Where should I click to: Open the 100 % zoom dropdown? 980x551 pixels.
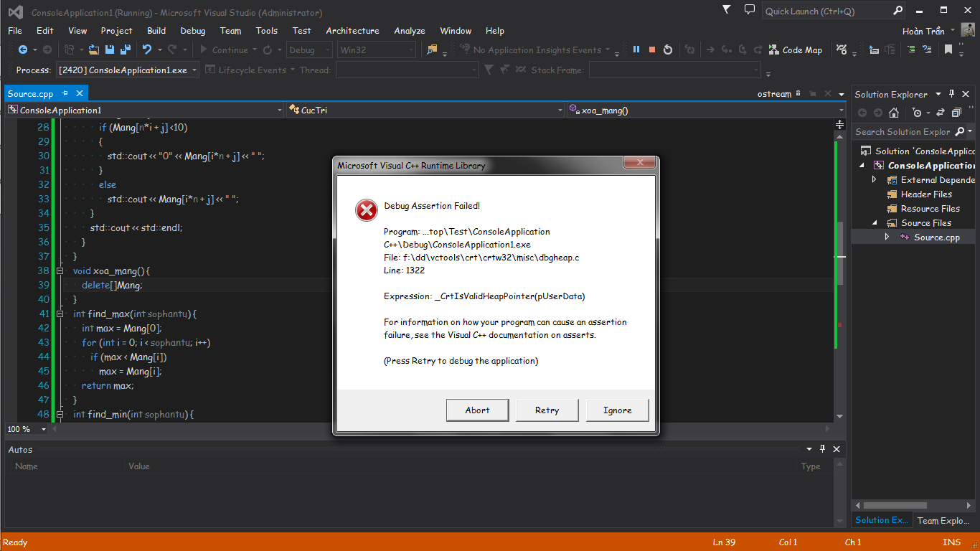click(27, 429)
